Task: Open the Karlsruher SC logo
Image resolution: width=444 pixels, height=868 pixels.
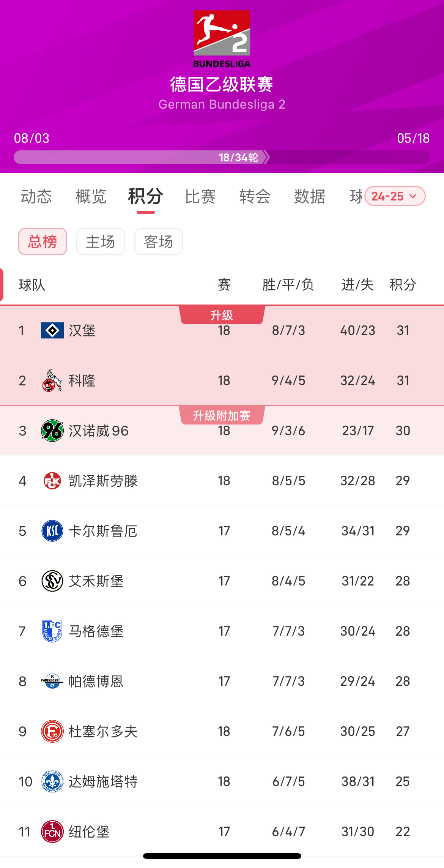Action: (52, 530)
